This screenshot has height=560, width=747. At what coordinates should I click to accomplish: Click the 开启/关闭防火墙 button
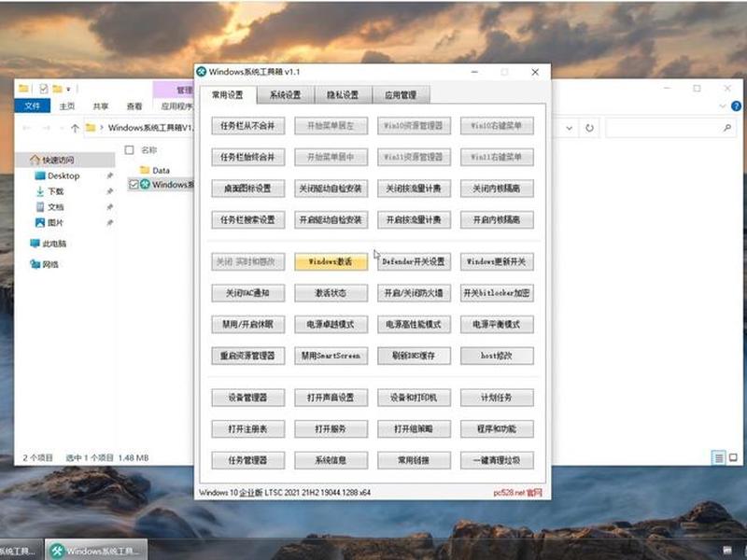[414, 293]
